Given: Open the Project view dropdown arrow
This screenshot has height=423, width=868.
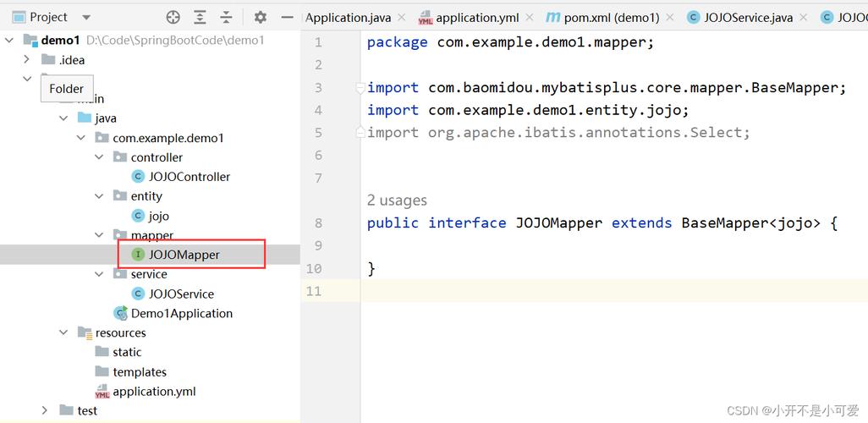Looking at the screenshot, I should pos(85,18).
